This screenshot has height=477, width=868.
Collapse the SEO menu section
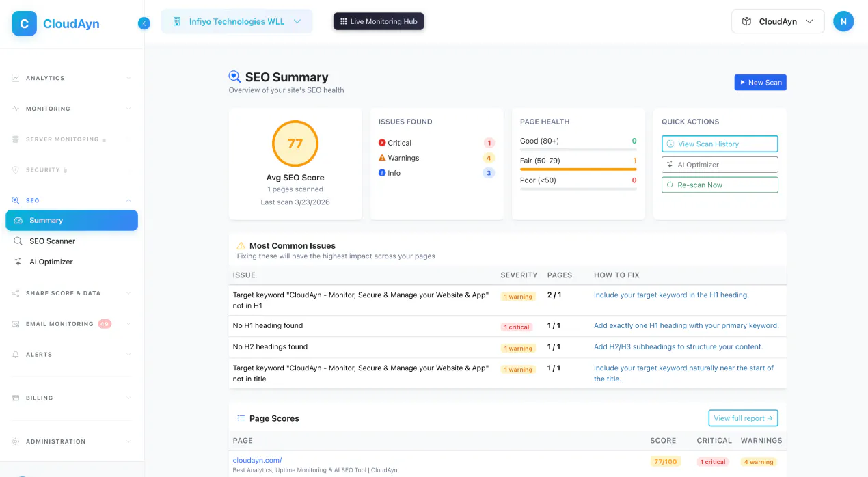pyautogui.click(x=128, y=200)
